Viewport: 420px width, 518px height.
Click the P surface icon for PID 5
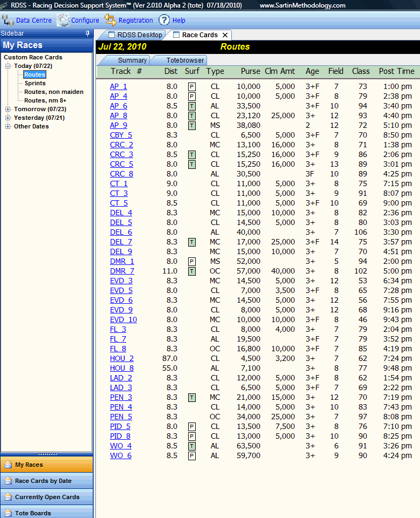pos(192,427)
